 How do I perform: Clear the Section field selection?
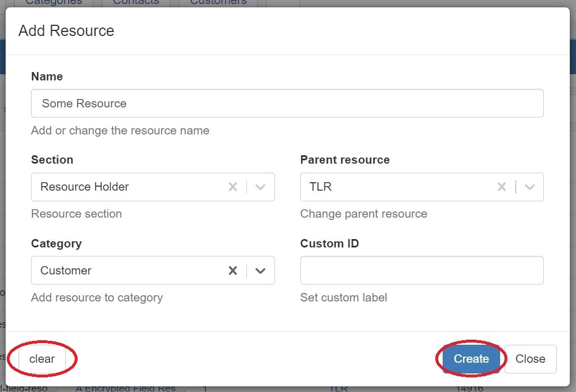click(232, 187)
